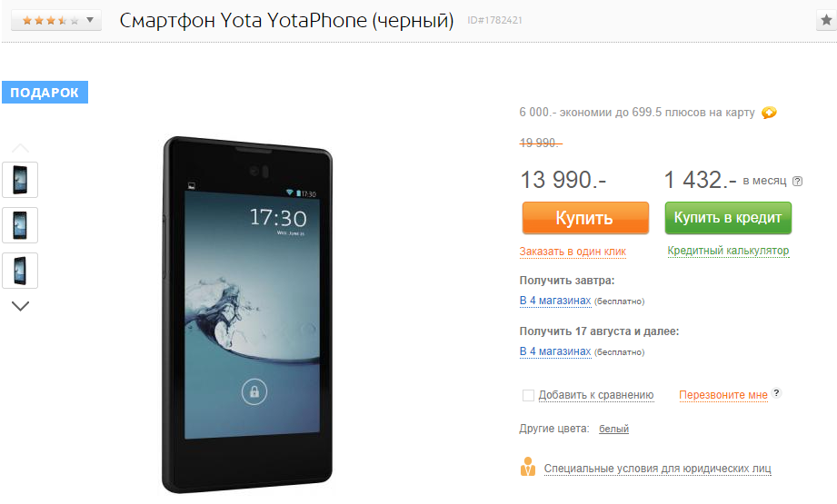The width and height of the screenshot is (837, 504).
Task: Show previous thumbnails with up chevron
Action: point(20,148)
